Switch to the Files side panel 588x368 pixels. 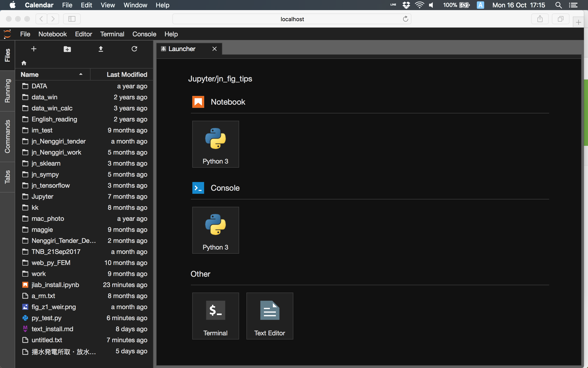pos(8,55)
